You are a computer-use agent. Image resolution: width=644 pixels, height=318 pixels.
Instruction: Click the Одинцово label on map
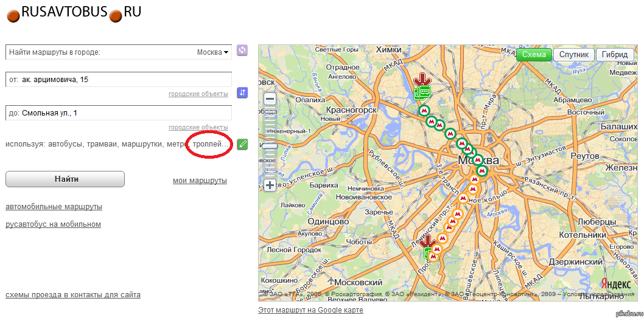pos(328,221)
